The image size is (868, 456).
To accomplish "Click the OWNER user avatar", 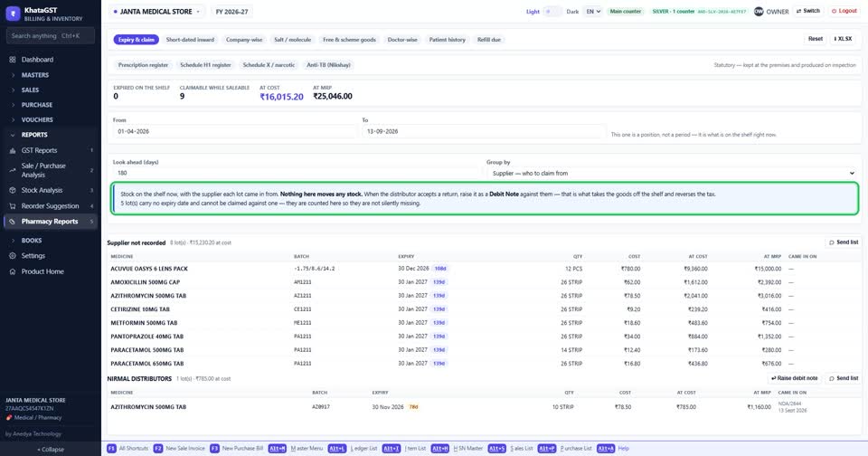I will [759, 11].
